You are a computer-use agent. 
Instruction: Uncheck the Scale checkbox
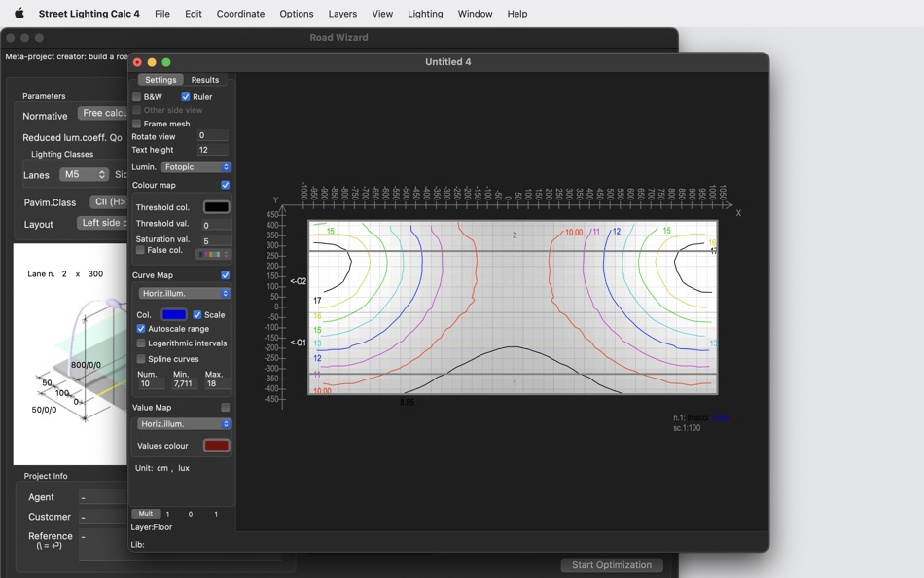pyautogui.click(x=197, y=315)
